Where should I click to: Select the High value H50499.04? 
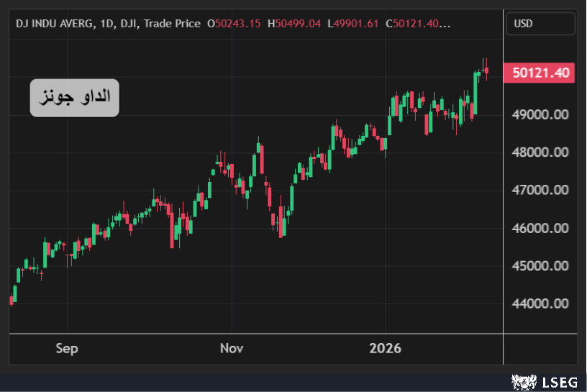pos(293,24)
